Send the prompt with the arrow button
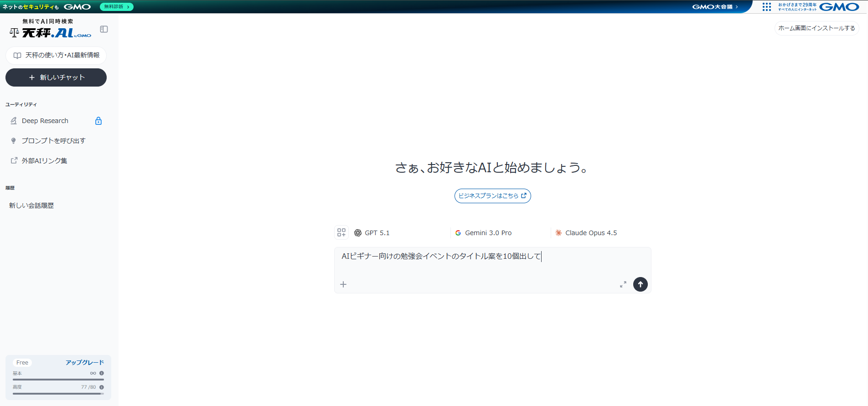 [x=641, y=284]
